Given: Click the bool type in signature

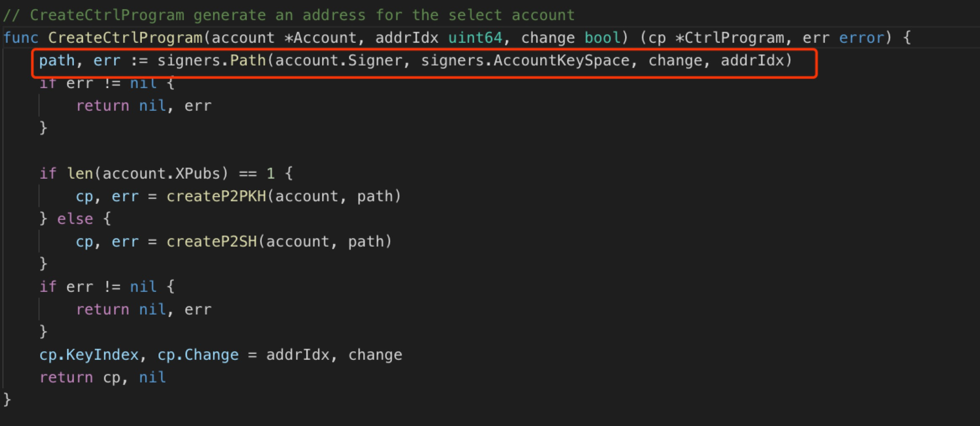Looking at the screenshot, I should [x=602, y=38].
